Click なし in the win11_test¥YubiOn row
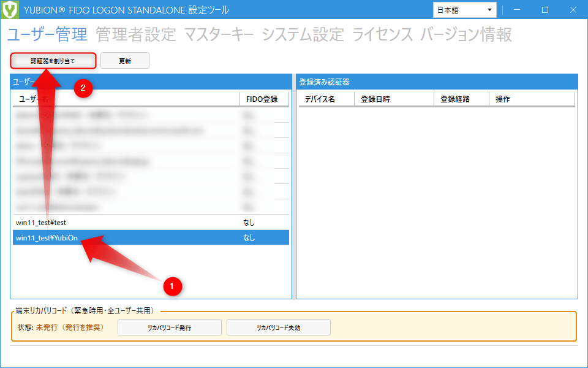This screenshot has height=368, width=588. pyautogui.click(x=249, y=238)
